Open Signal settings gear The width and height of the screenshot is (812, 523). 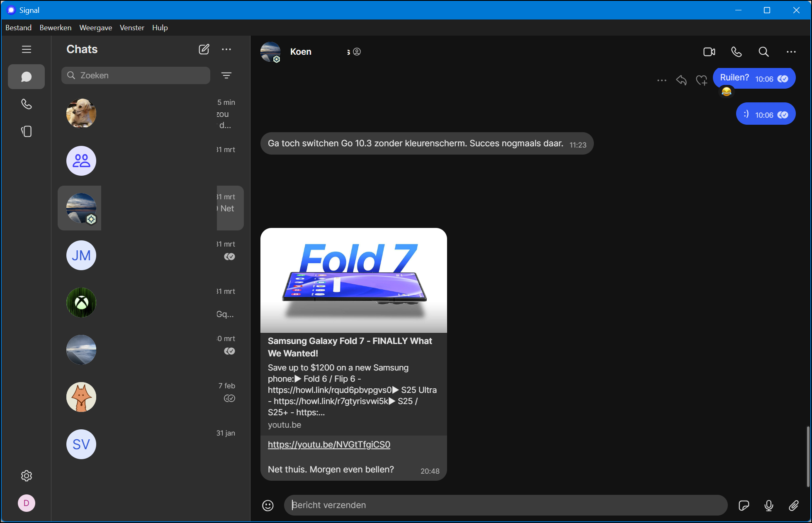pos(27,476)
